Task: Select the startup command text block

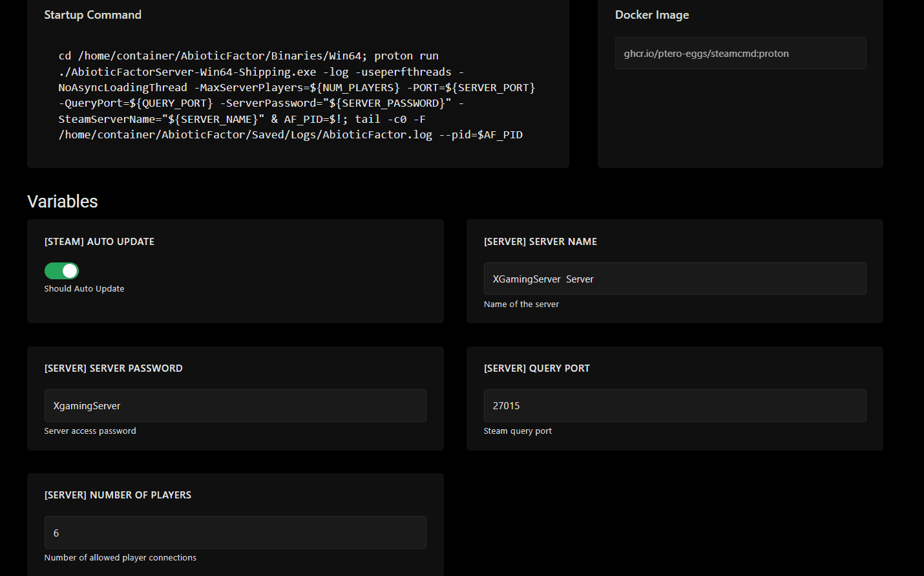Action: pyautogui.click(x=297, y=95)
